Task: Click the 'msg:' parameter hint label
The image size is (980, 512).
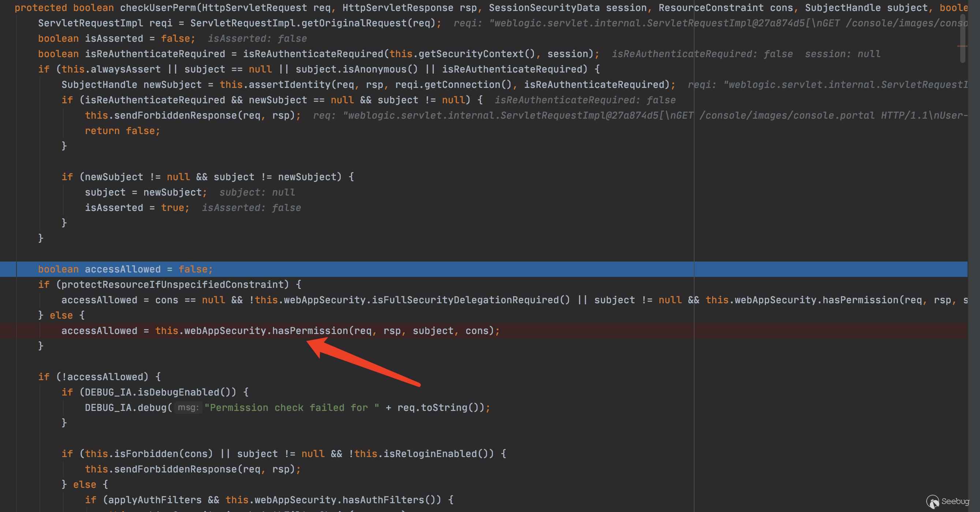Action: 188,407
